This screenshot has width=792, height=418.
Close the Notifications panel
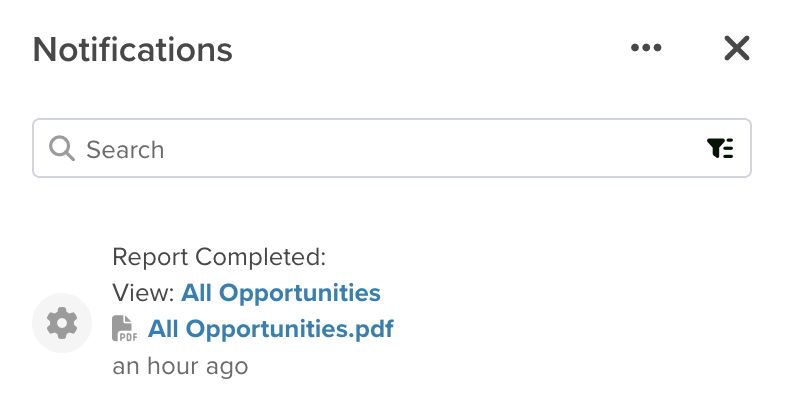tap(736, 48)
